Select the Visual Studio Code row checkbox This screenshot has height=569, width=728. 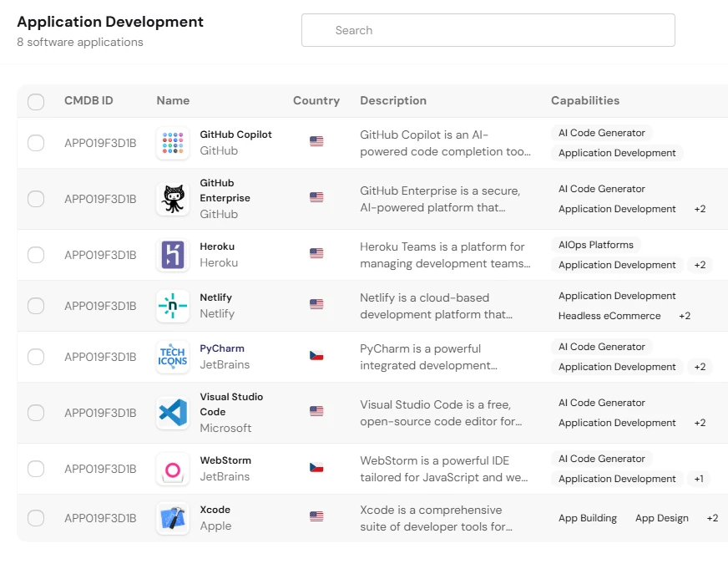point(36,413)
